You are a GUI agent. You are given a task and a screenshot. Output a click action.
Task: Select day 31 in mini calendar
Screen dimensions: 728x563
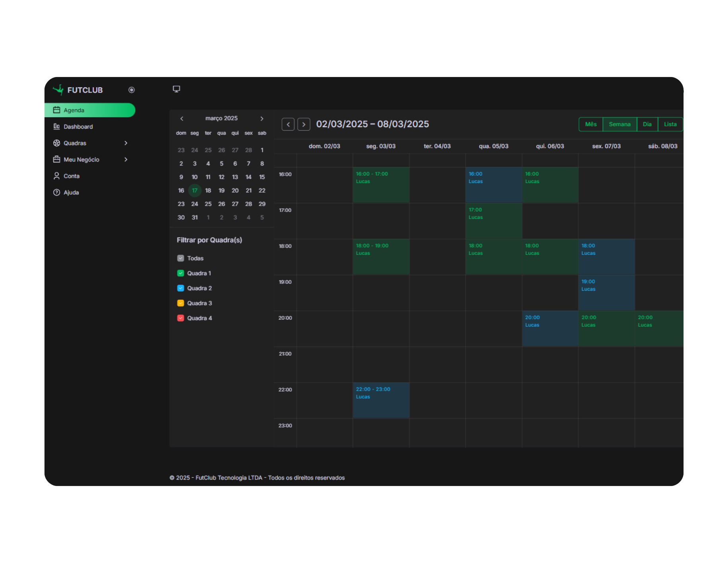pyautogui.click(x=195, y=218)
